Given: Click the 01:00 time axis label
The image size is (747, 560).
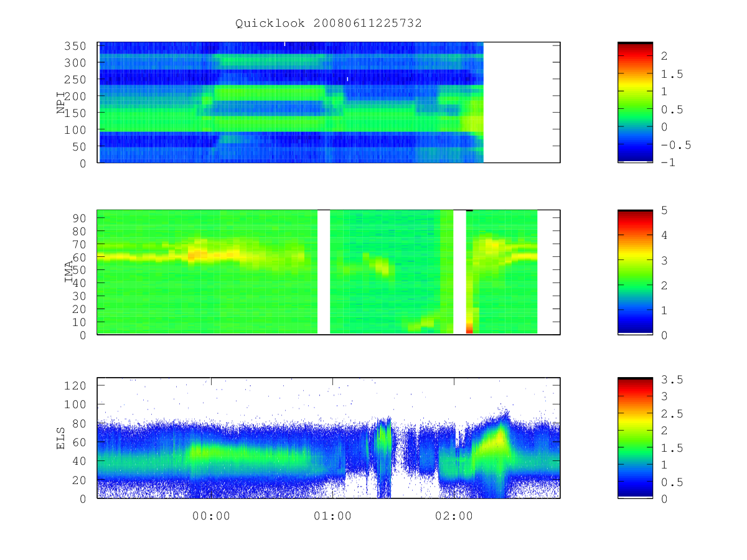Looking at the screenshot, I should pyautogui.click(x=332, y=516).
